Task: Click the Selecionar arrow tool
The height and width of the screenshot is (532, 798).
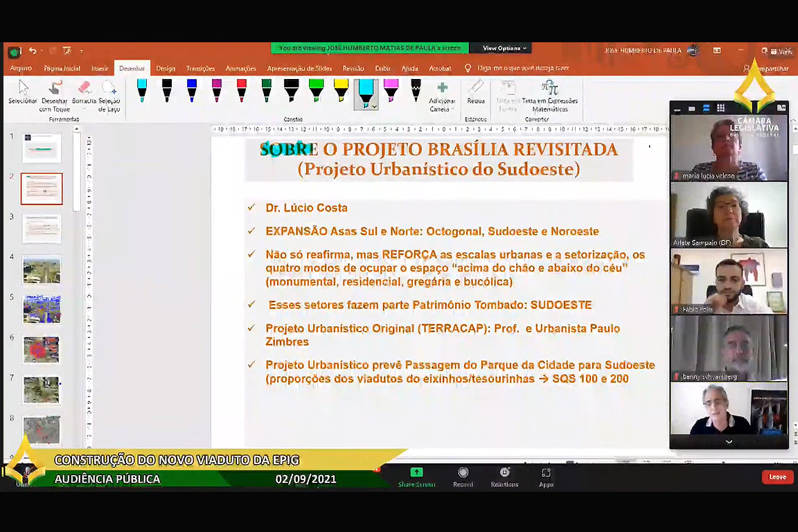Action: click(23, 93)
